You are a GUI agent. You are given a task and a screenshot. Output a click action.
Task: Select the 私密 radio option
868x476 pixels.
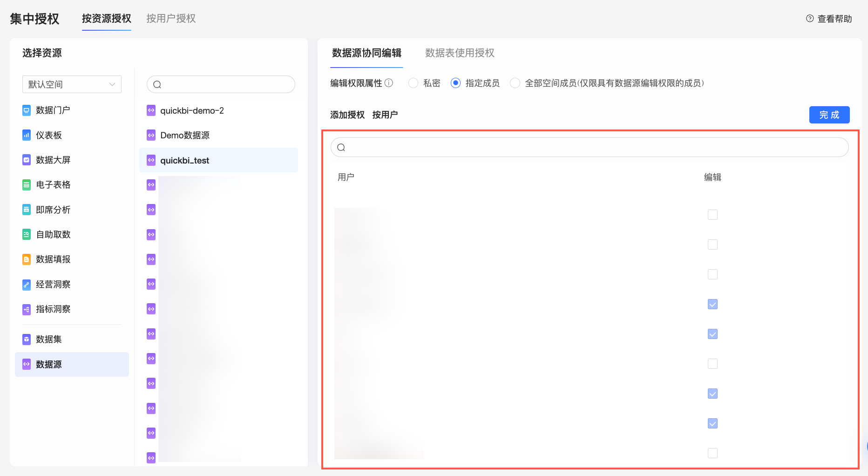(413, 83)
